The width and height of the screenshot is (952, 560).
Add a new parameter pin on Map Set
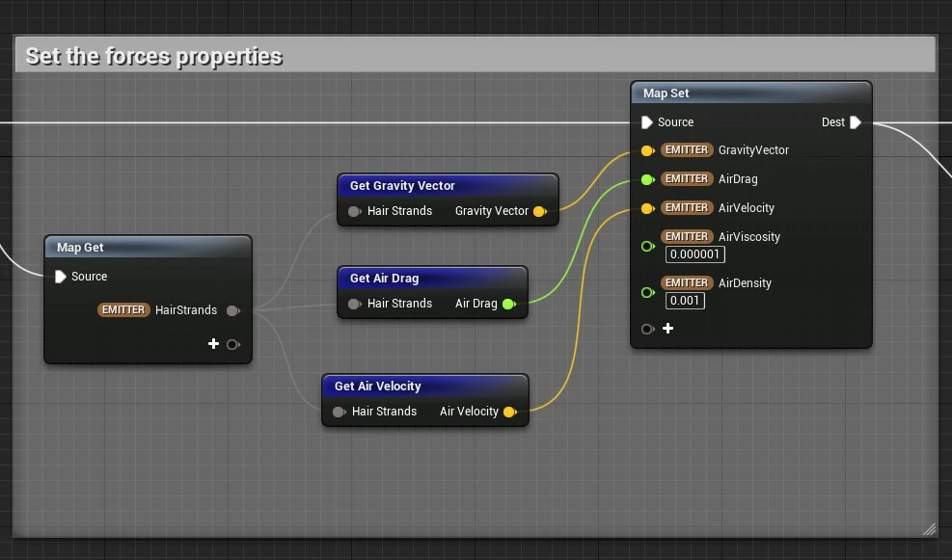(x=667, y=329)
